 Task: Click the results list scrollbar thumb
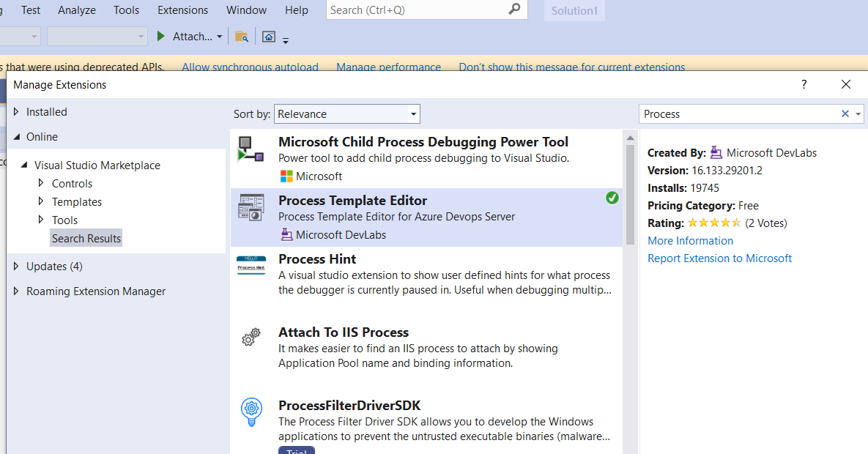coord(630,194)
